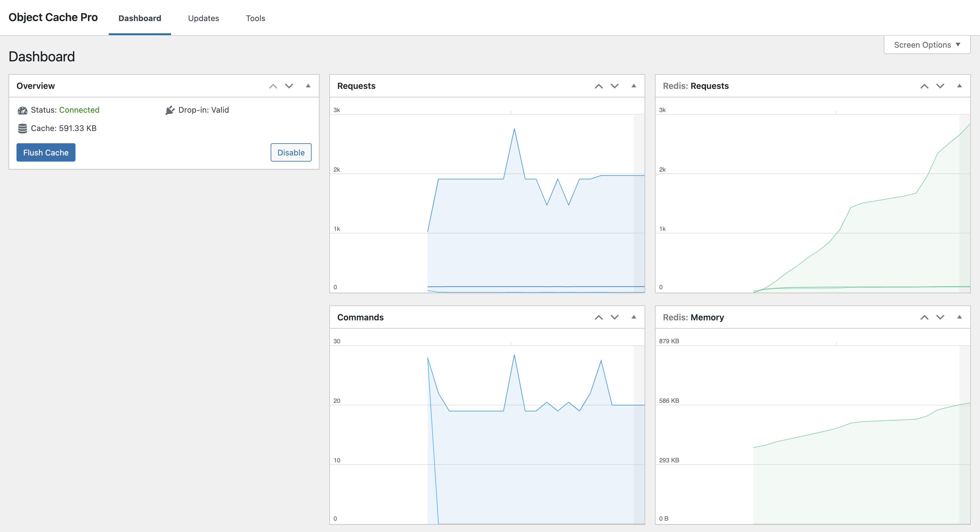Image resolution: width=980 pixels, height=532 pixels.
Task: Collapse the Requests panel
Action: point(633,86)
